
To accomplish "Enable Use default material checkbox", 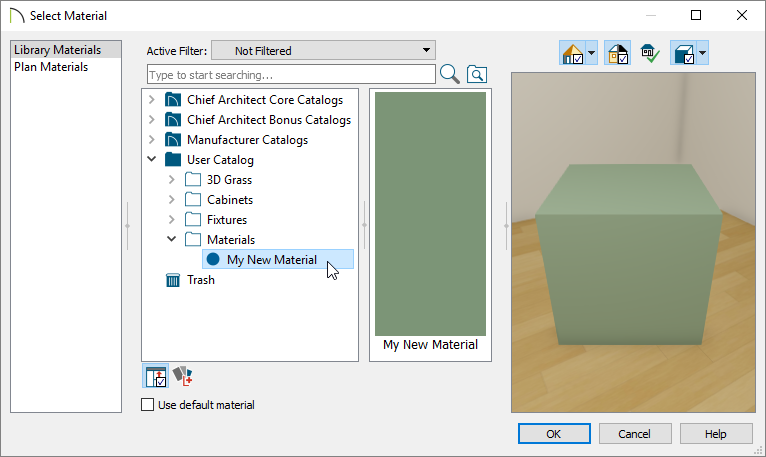I will click(x=148, y=405).
